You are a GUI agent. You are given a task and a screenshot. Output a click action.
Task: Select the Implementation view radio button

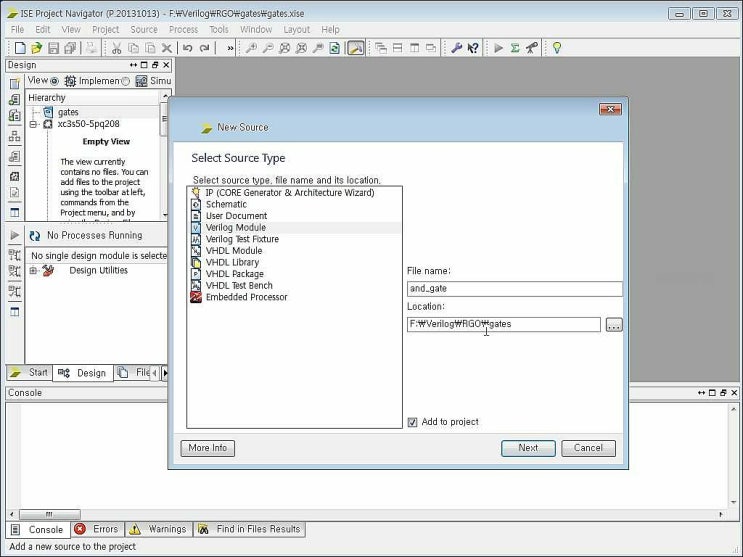[x=54, y=81]
